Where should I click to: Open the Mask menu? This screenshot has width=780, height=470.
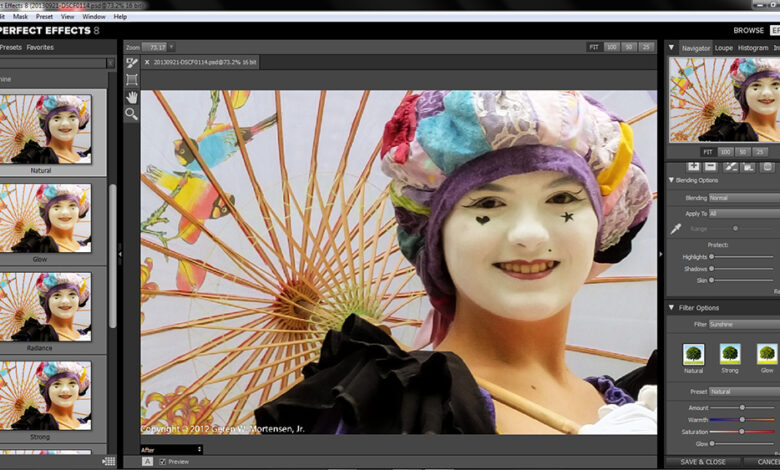[20, 16]
